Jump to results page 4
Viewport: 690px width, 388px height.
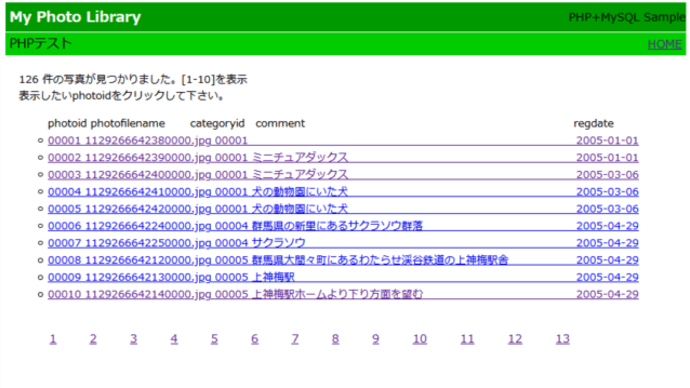coord(174,339)
